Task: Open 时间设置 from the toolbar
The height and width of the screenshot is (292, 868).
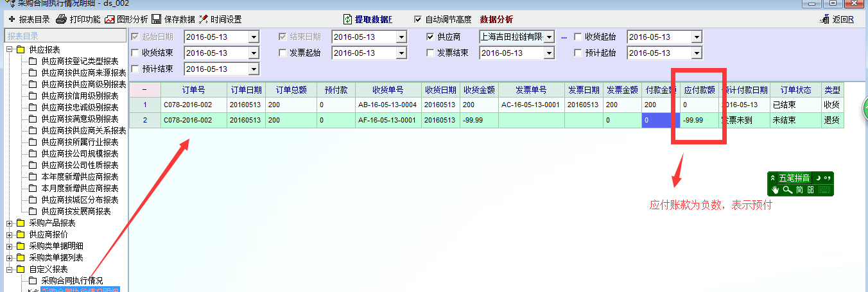Action: (204, 19)
